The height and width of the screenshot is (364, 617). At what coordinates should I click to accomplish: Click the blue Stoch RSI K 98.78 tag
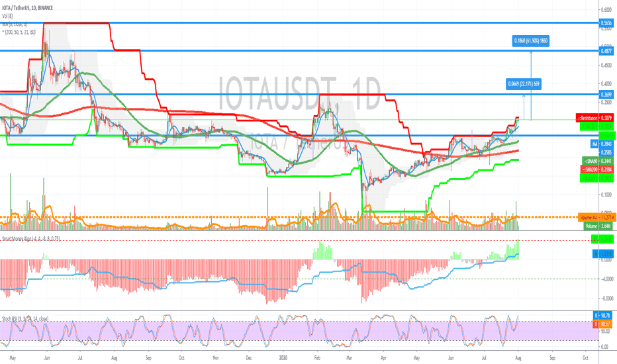pos(602,316)
